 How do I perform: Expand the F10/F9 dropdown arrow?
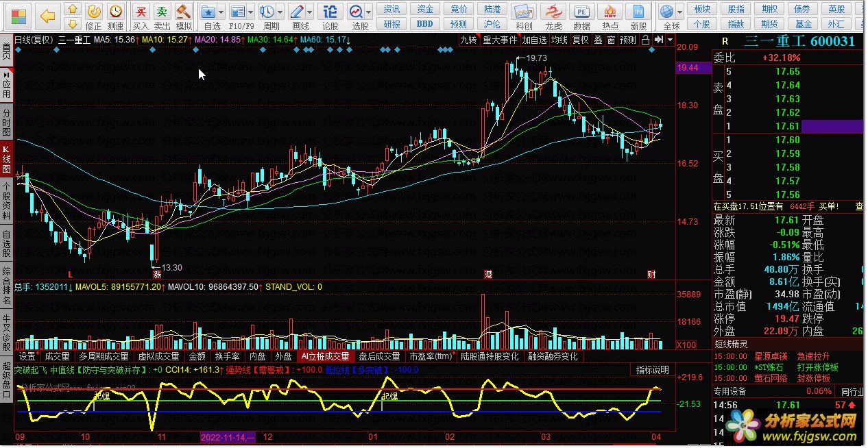coord(251,12)
